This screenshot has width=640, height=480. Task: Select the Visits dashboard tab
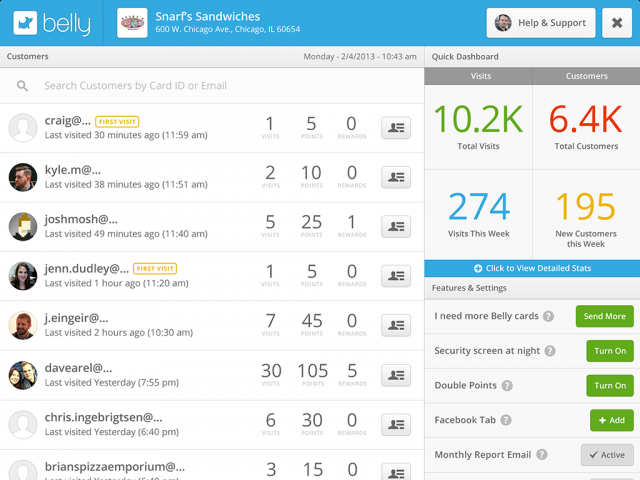pos(478,76)
